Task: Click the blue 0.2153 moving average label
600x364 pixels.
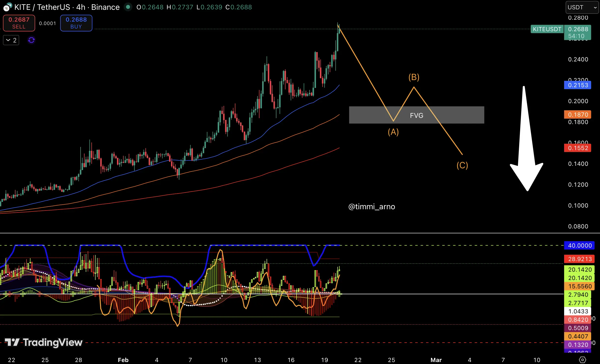Action: click(578, 85)
